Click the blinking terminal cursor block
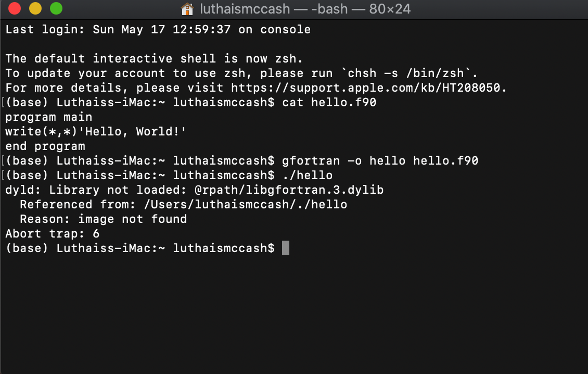 pos(285,248)
